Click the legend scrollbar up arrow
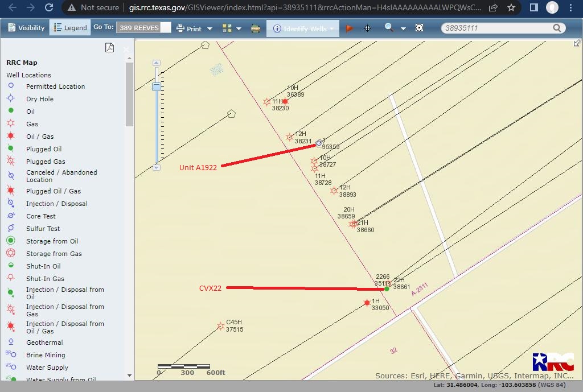Image resolution: width=583 pixels, height=392 pixels. tap(129, 59)
